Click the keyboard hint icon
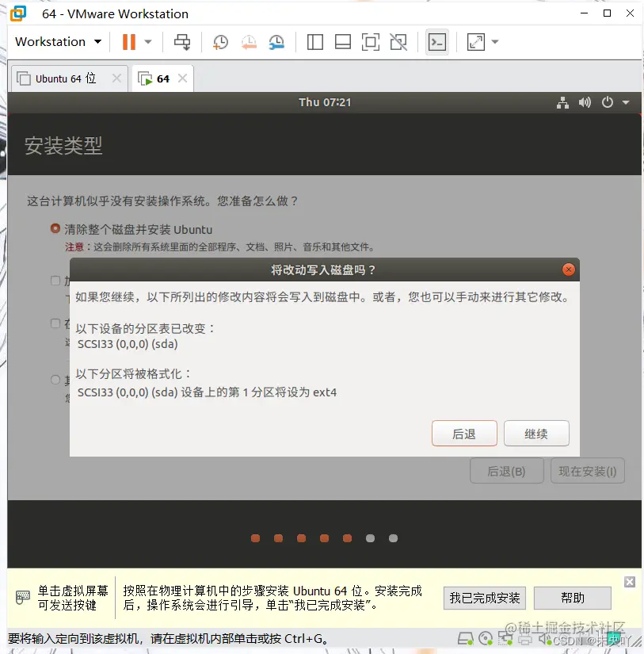644x654 pixels. coord(22,597)
